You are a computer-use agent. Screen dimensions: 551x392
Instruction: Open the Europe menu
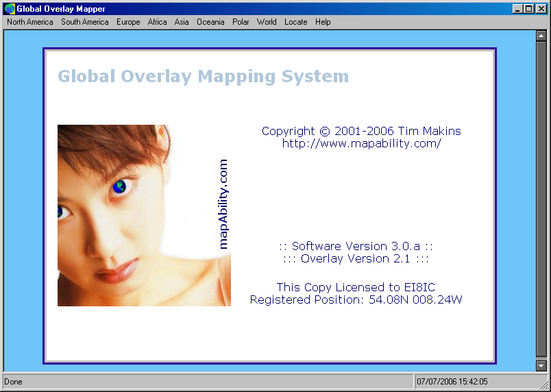pos(128,22)
